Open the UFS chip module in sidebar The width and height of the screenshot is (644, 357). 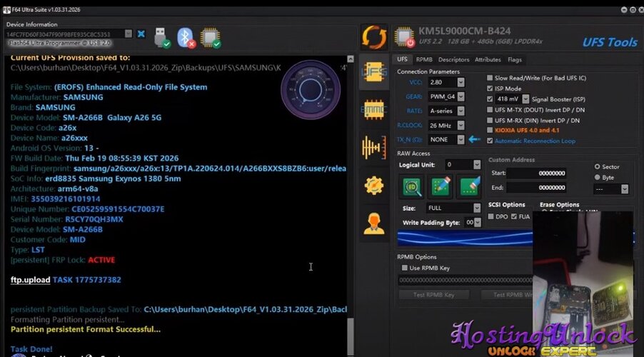pyautogui.click(x=373, y=72)
